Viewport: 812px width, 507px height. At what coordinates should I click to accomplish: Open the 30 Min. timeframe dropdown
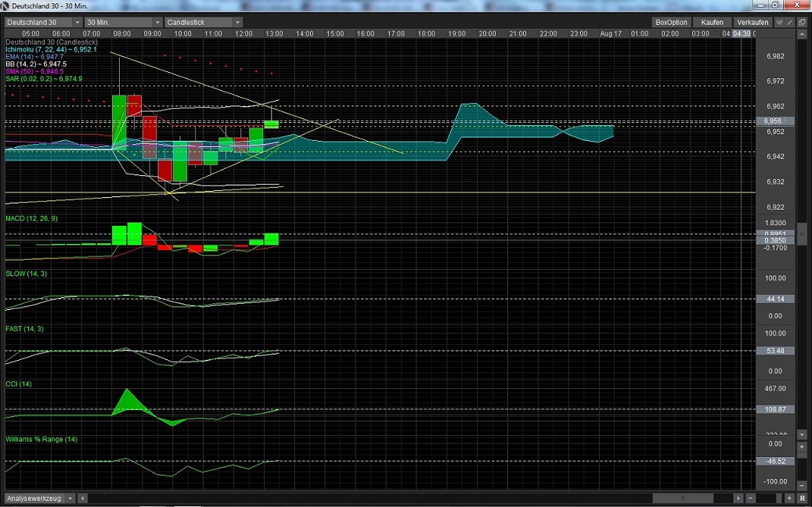pyautogui.click(x=123, y=22)
